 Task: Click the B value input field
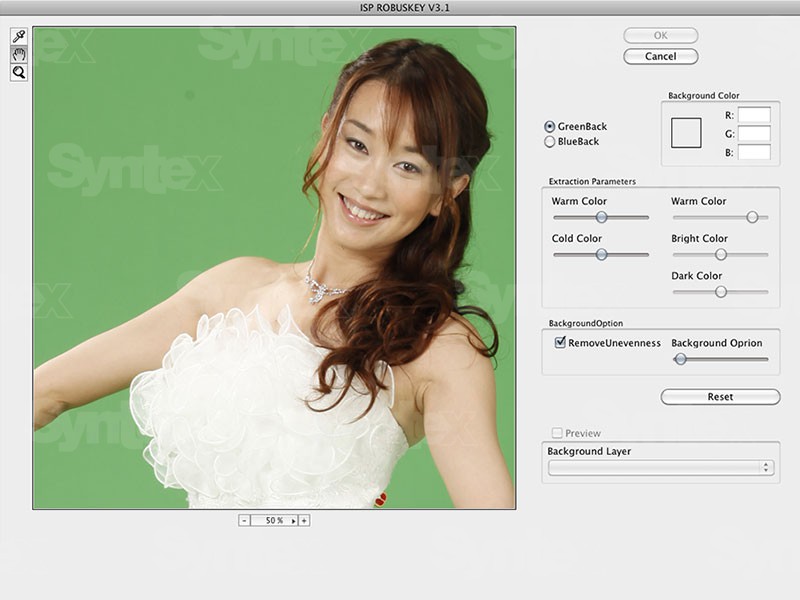tap(754, 152)
